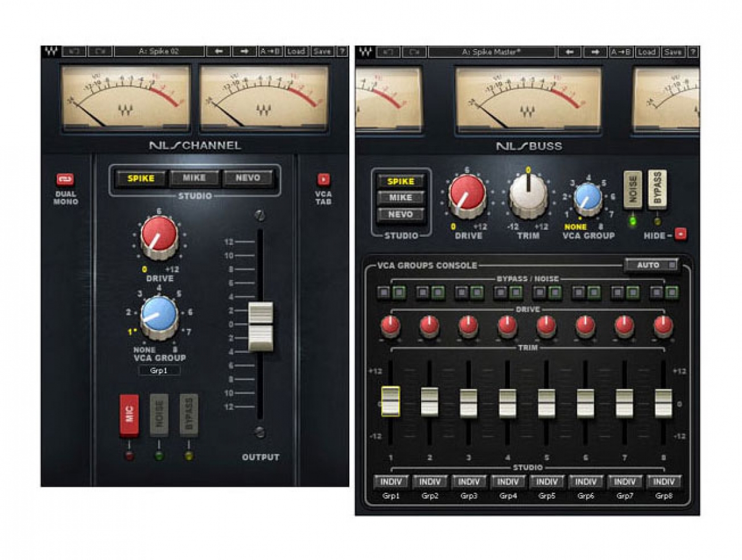Open the INDIV studio selector for Grp1
This screenshot has height=560, width=742.
[x=391, y=482]
